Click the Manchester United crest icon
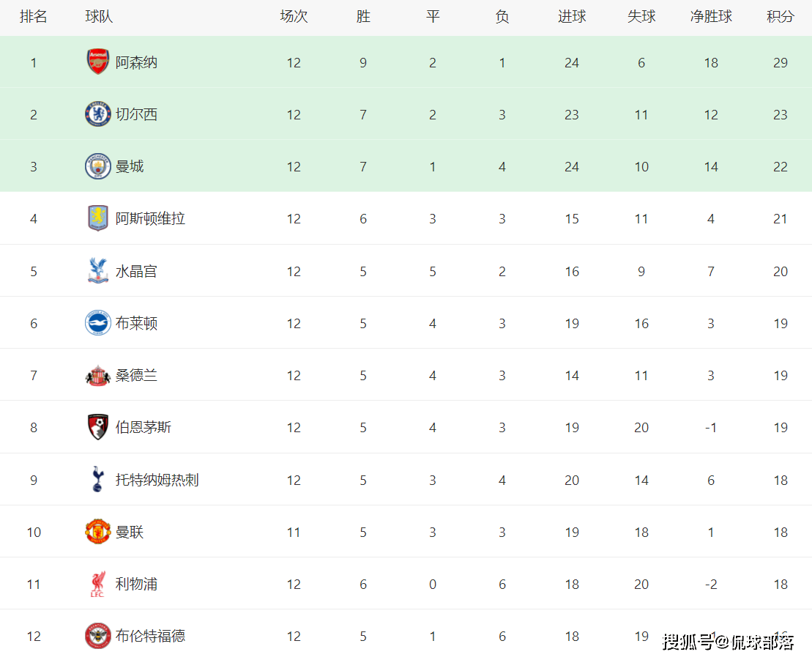This screenshot has width=812, height=660. point(97,532)
